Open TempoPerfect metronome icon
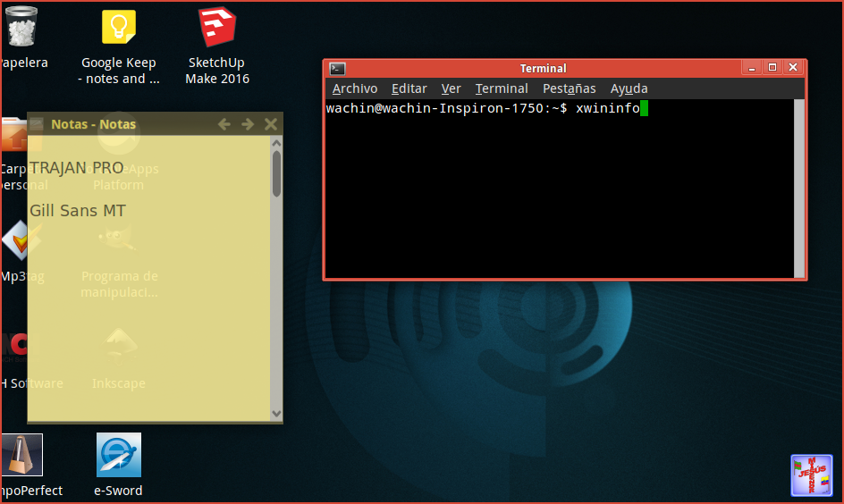Viewport: 844px width, 504px height. coord(21,455)
